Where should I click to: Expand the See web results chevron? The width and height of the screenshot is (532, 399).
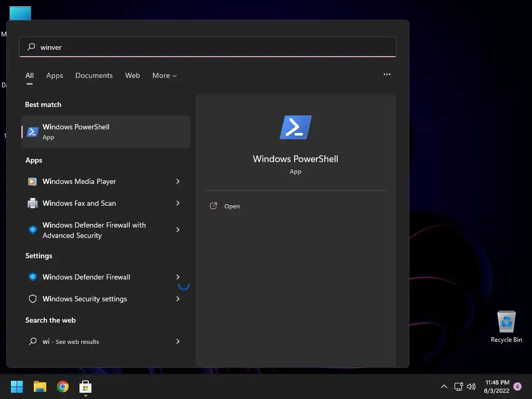(178, 341)
